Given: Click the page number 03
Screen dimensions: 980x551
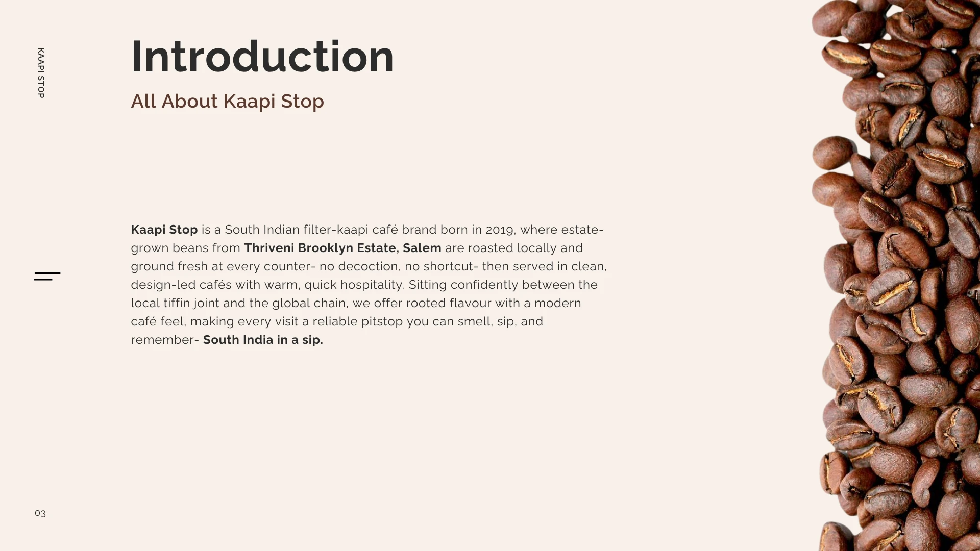Looking at the screenshot, I should point(40,513).
